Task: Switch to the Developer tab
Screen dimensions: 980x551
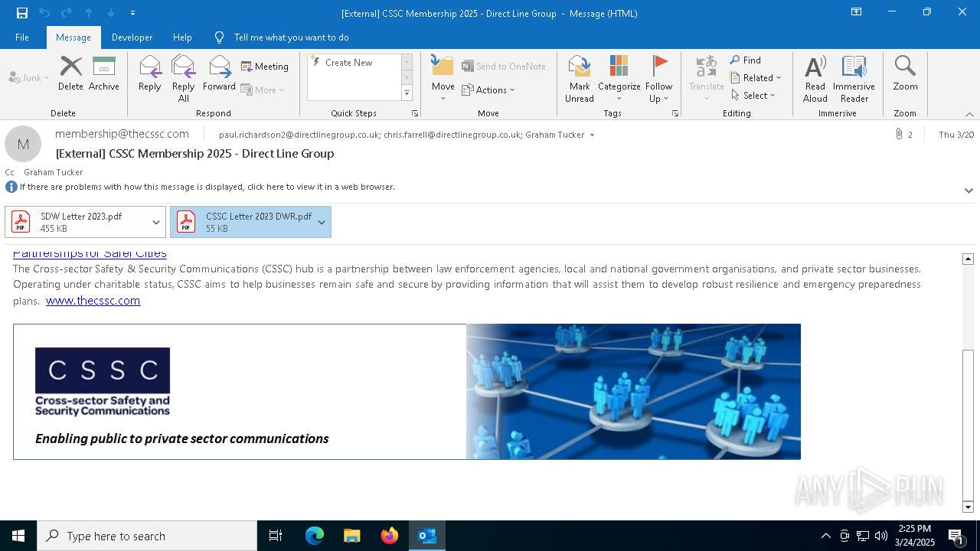Action: point(132,37)
